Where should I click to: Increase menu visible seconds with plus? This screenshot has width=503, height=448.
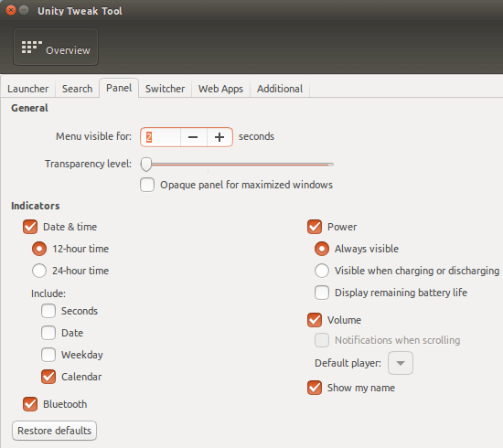click(219, 137)
